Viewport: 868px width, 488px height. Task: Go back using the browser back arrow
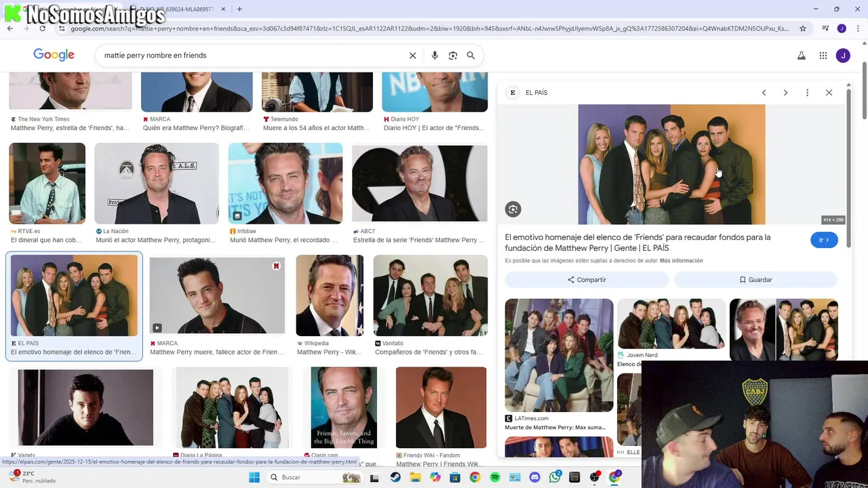click(9, 28)
